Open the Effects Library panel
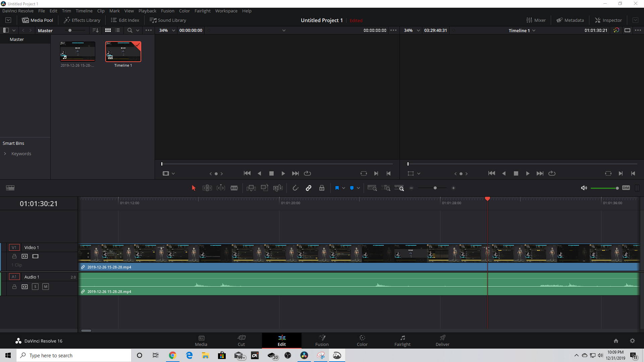 pos(82,20)
